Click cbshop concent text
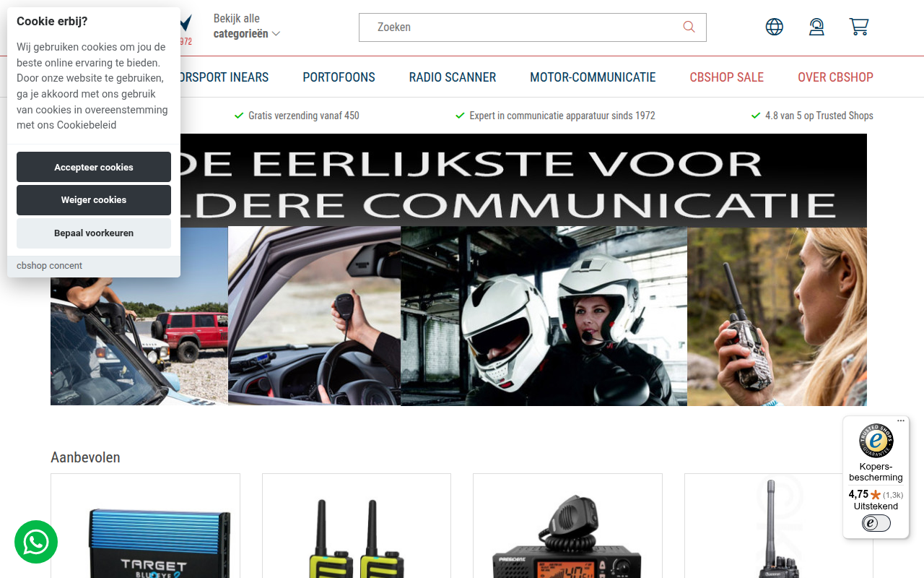Screen dimensions: 924x578 tap(49, 266)
